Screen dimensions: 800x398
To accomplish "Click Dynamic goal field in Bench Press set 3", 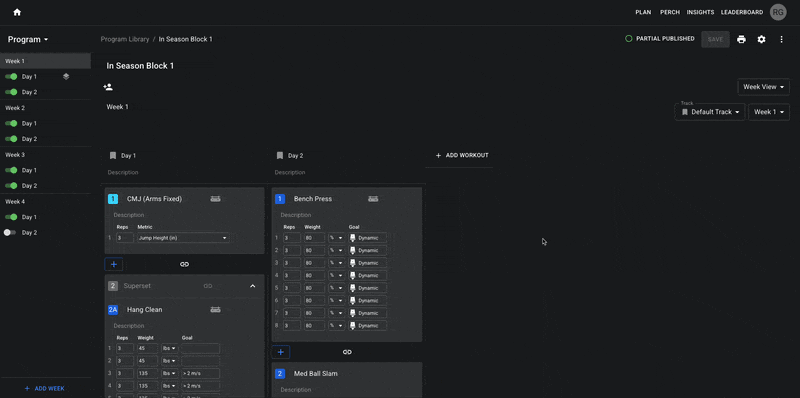I will 367,263.
